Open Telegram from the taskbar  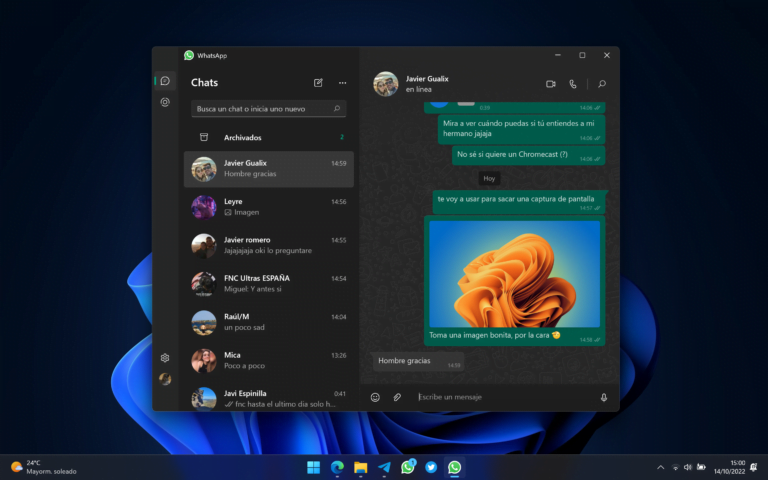click(384, 467)
